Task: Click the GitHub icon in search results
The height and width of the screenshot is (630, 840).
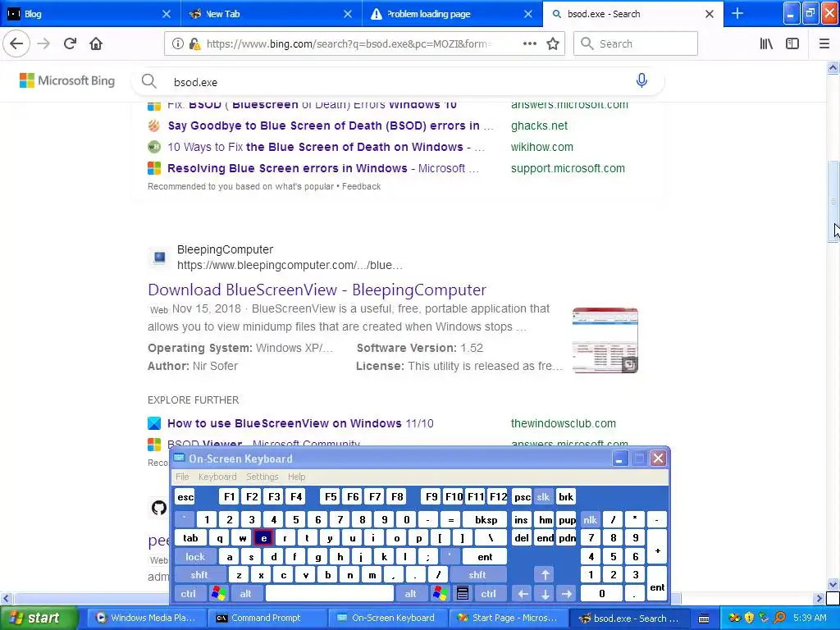Action: [x=159, y=507]
